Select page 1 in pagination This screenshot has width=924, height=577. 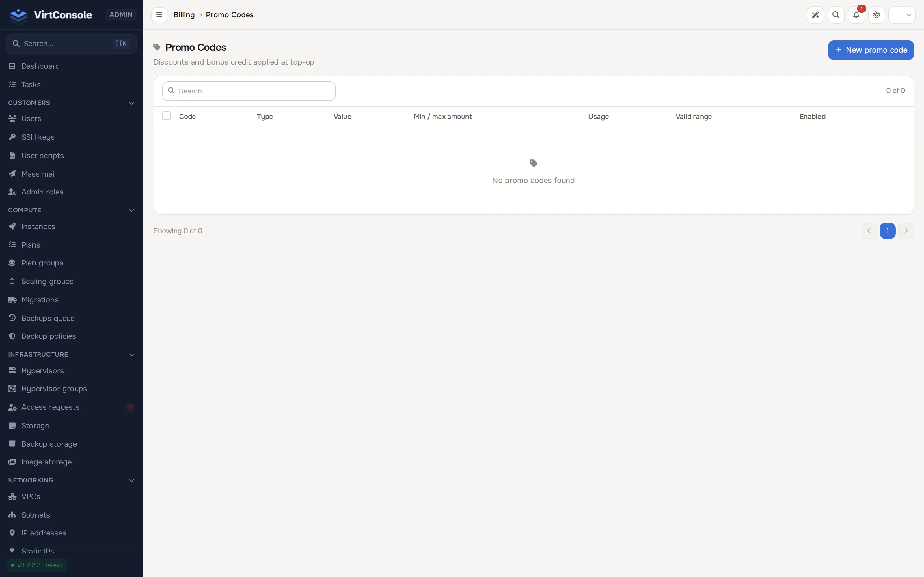click(887, 231)
